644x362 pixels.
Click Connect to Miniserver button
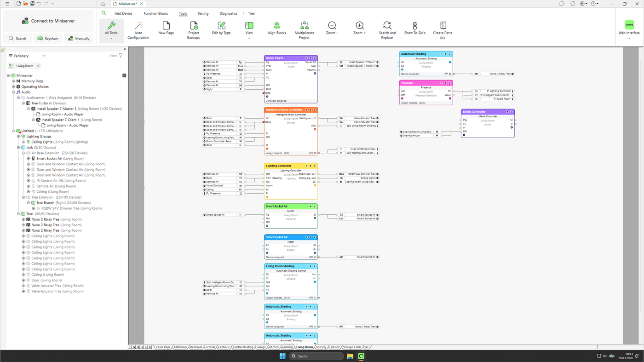[48, 21]
